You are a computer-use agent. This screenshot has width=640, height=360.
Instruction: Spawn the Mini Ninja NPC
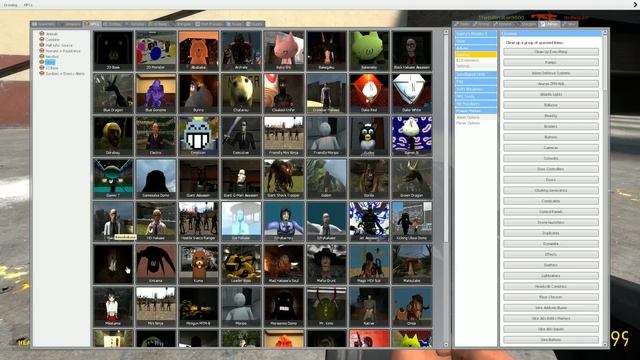pyautogui.click(x=156, y=307)
